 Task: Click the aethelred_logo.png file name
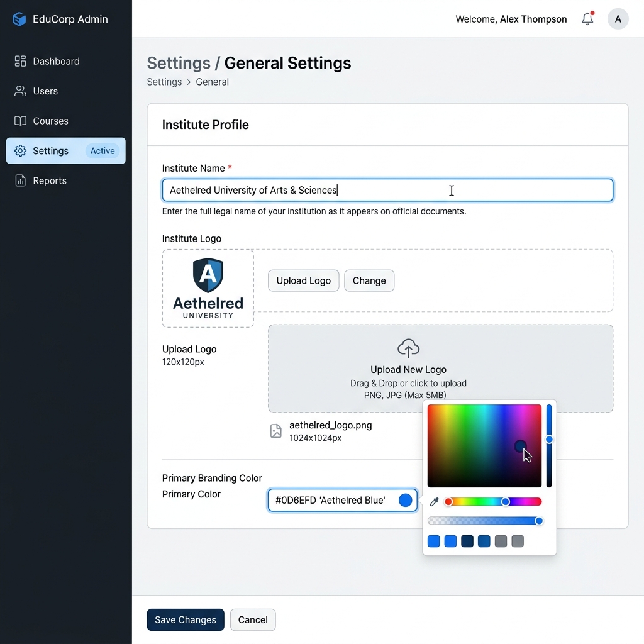point(331,425)
